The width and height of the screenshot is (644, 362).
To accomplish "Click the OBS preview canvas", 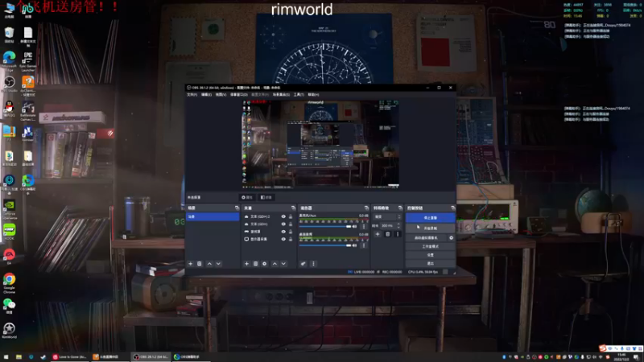I will click(320, 144).
